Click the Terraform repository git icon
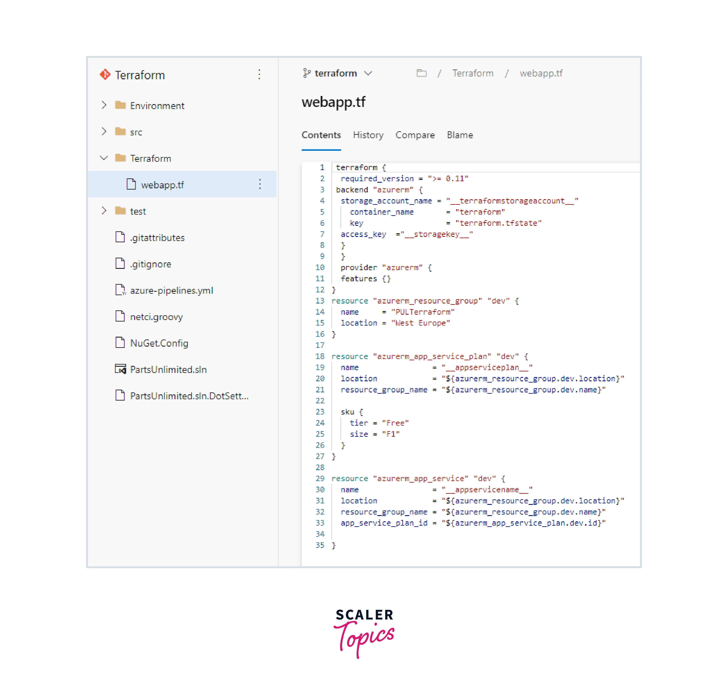The width and height of the screenshot is (728, 700). (x=105, y=75)
